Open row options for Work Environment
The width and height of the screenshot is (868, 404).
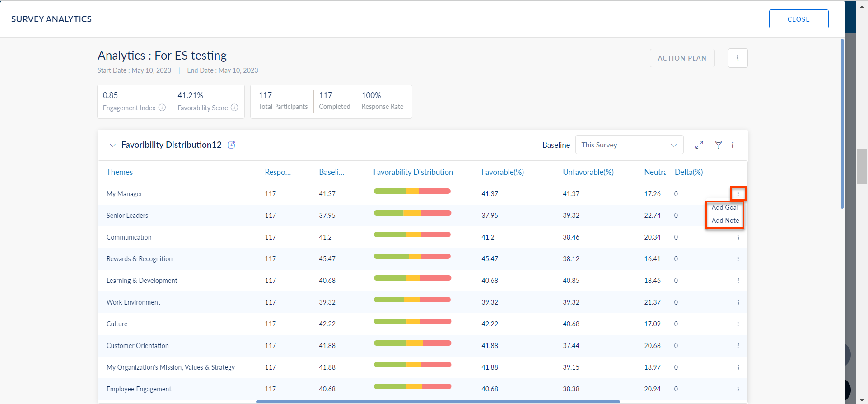pos(738,302)
